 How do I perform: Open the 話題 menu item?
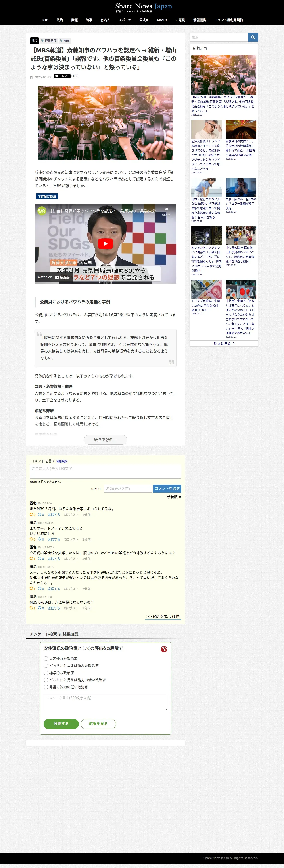[x=75, y=20]
